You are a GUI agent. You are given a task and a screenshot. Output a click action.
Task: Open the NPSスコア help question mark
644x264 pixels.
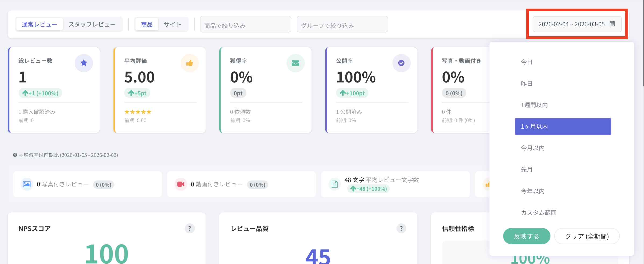click(x=189, y=229)
